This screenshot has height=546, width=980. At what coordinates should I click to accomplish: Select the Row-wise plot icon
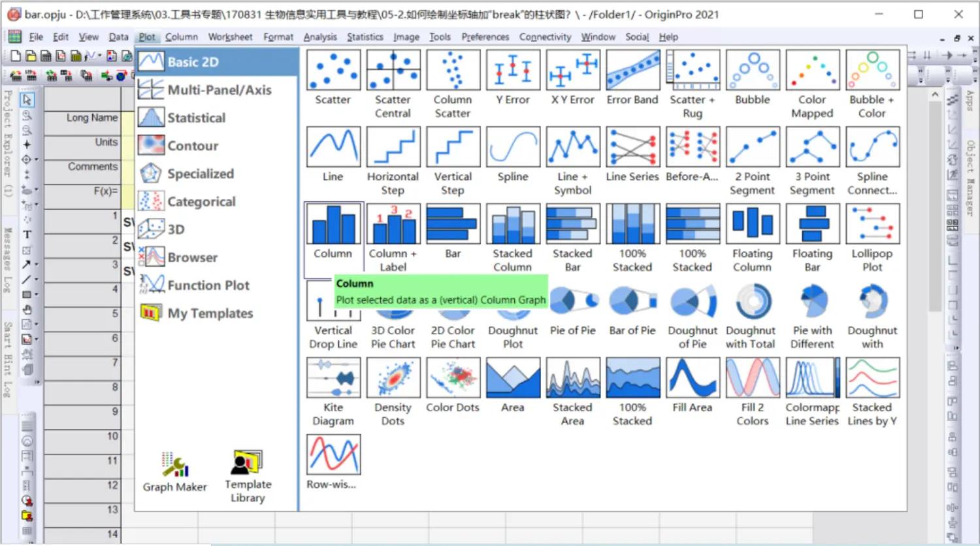pyautogui.click(x=333, y=455)
